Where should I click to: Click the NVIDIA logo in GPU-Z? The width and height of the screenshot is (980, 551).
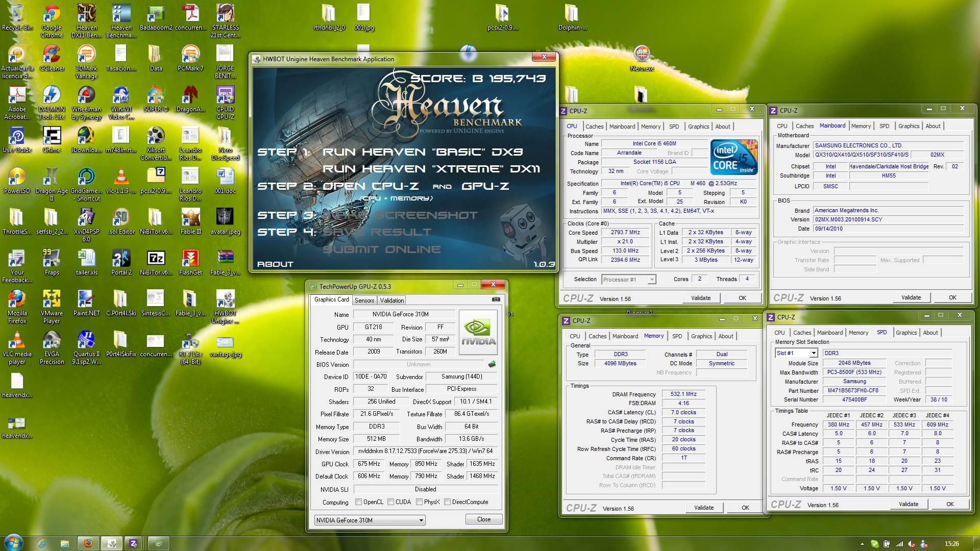tap(478, 332)
